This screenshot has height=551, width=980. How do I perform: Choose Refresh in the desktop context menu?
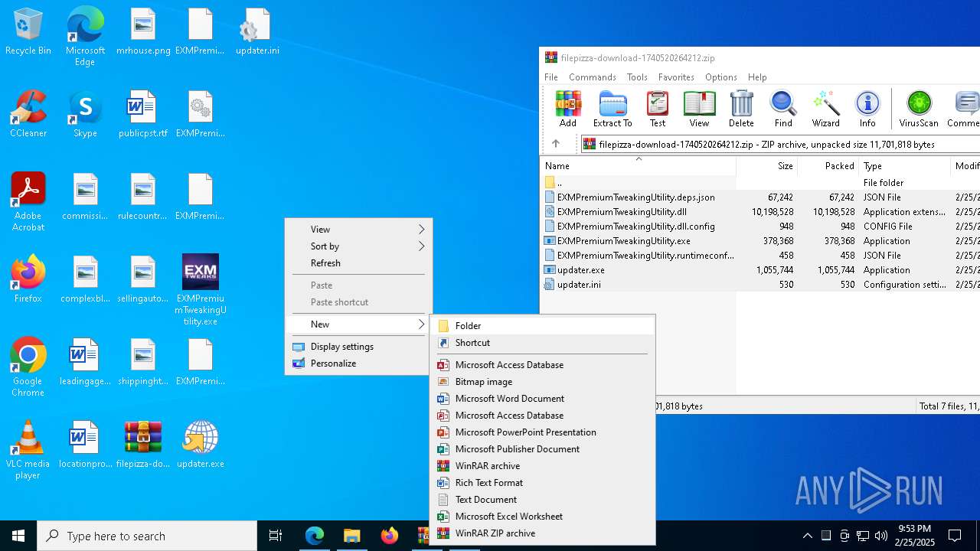tap(358, 263)
